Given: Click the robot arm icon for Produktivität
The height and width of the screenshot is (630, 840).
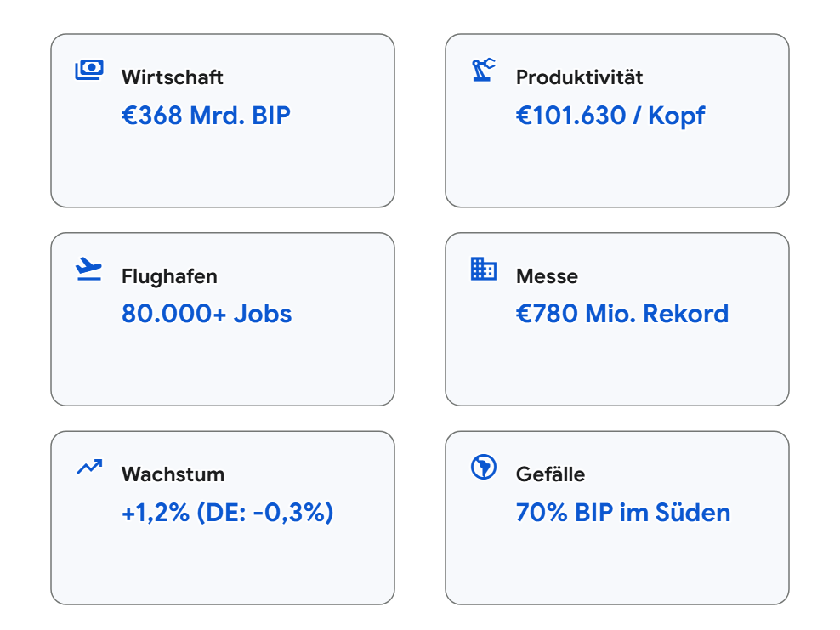Looking at the screenshot, I should 484,70.
